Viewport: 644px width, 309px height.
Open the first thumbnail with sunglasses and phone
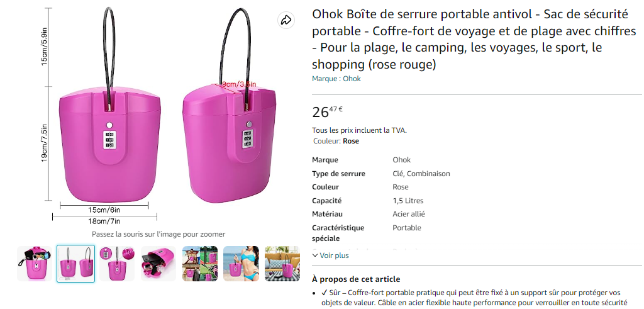pyautogui.click(x=34, y=263)
